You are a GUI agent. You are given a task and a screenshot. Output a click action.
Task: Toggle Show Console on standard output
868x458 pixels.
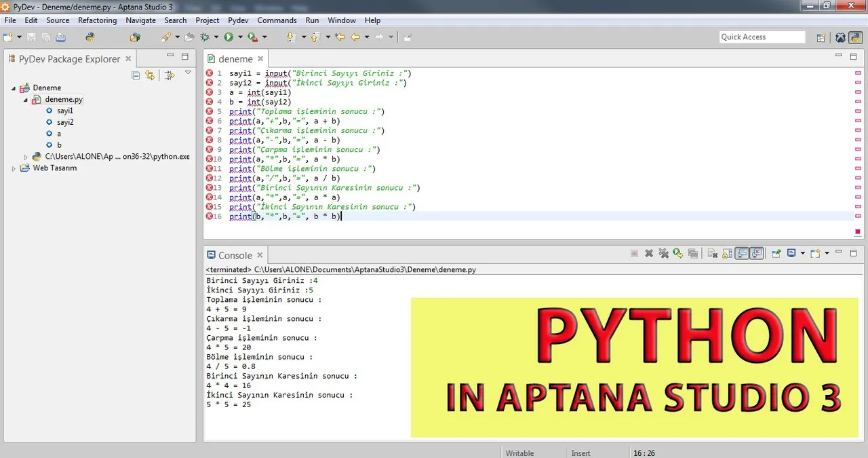(742, 253)
